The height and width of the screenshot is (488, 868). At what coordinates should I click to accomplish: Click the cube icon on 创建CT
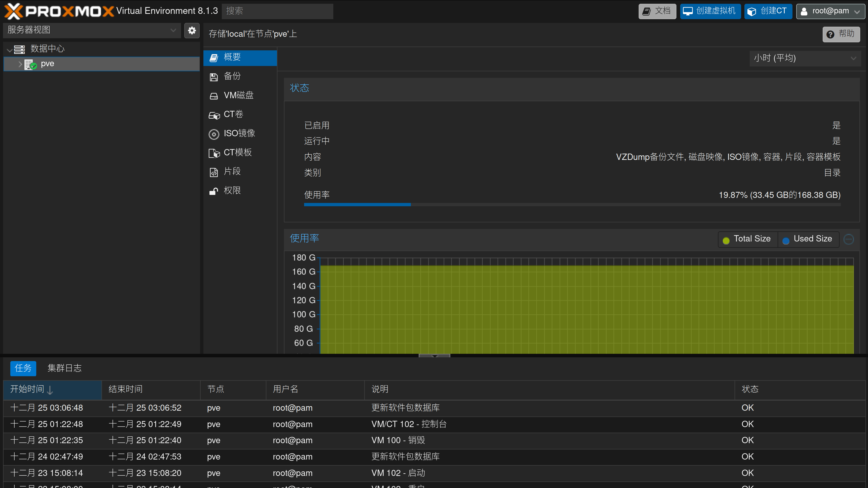click(x=752, y=12)
